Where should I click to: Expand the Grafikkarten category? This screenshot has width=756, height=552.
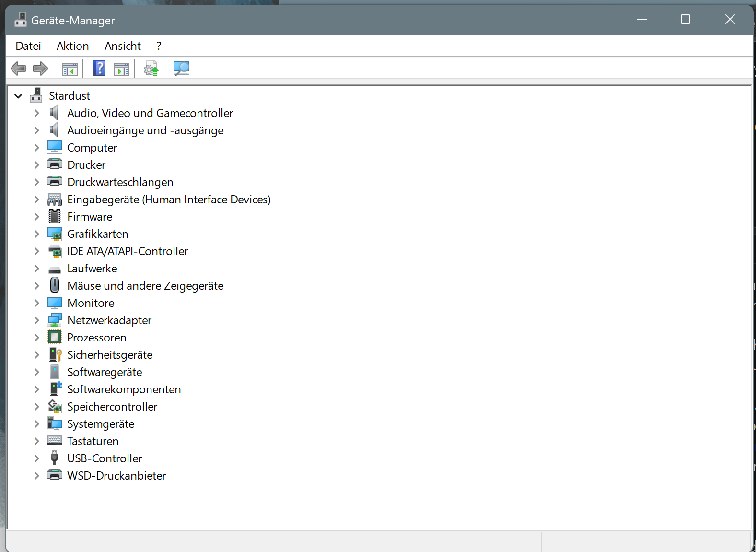[36, 234]
